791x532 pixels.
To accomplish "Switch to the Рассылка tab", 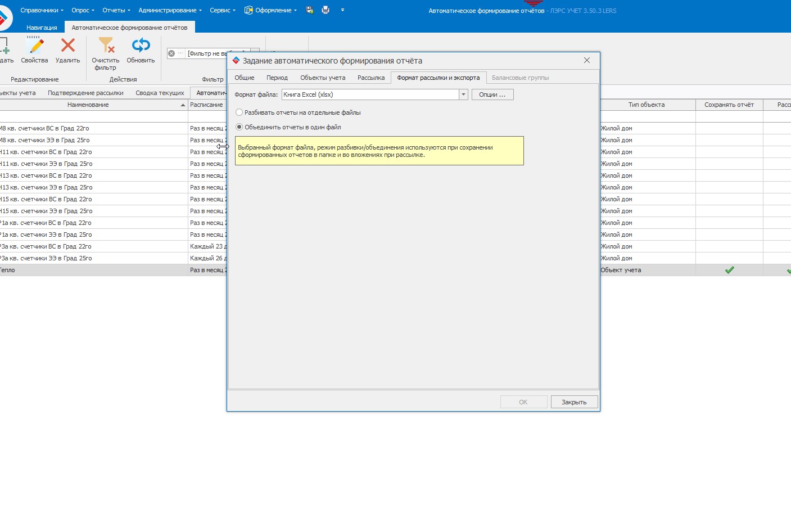I will pyautogui.click(x=371, y=78).
